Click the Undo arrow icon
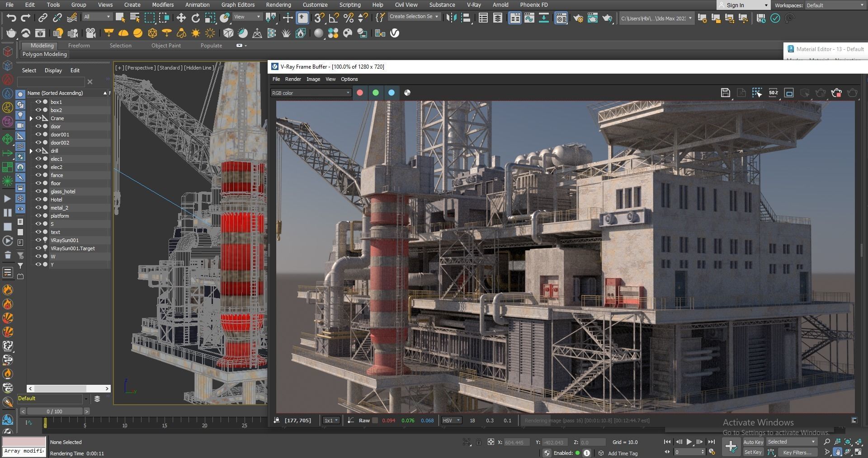 coord(11,18)
